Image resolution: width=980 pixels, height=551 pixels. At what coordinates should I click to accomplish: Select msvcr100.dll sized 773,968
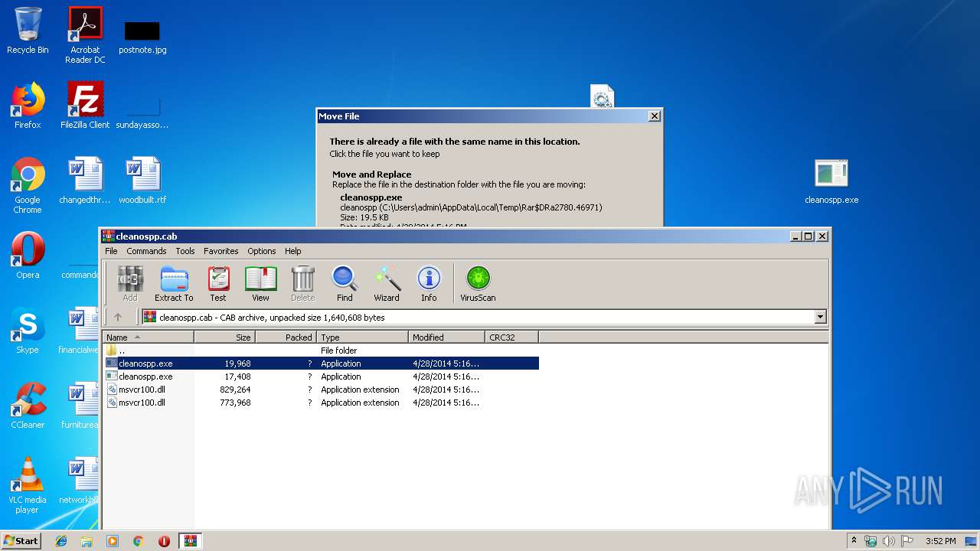point(321,403)
